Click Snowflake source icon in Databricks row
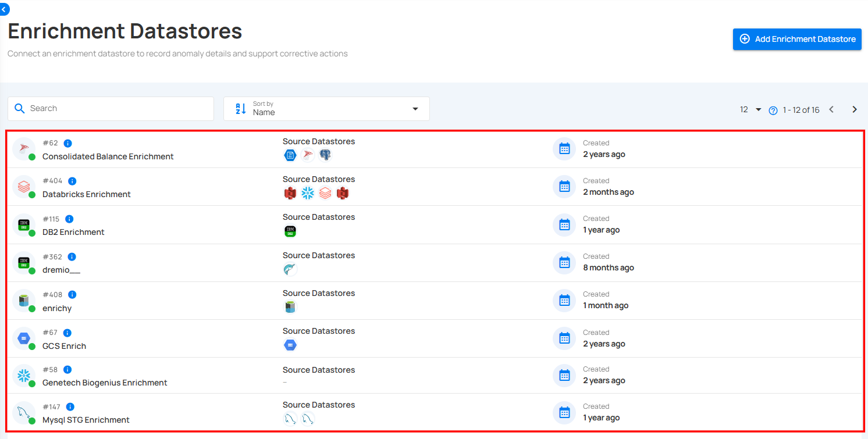This screenshot has width=868, height=439. click(308, 193)
